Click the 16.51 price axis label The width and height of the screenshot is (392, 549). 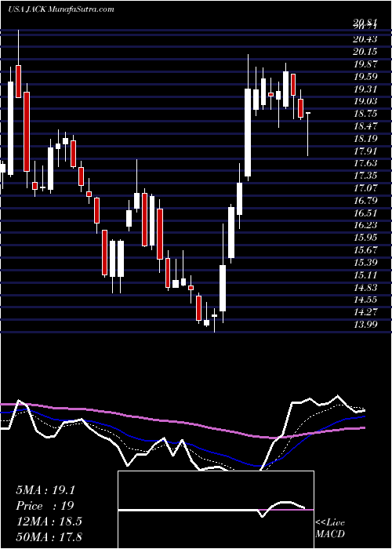tap(365, 213)
